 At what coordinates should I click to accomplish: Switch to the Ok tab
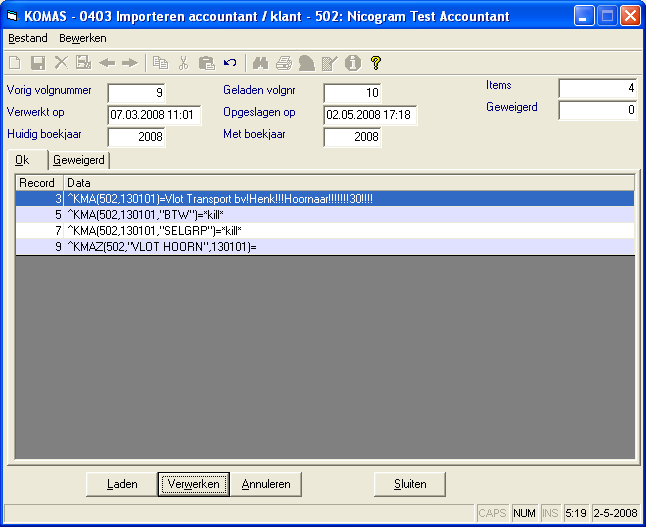[x=27, y=160]
